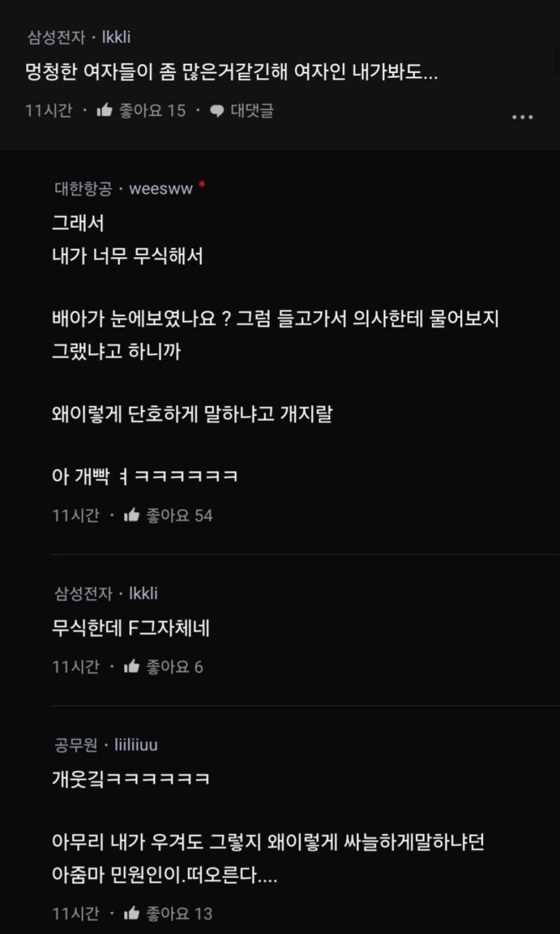560x934 pixels.
Task: Tap thumbs-up on the F그자체네 reply
Action: (x=131, y=667)
